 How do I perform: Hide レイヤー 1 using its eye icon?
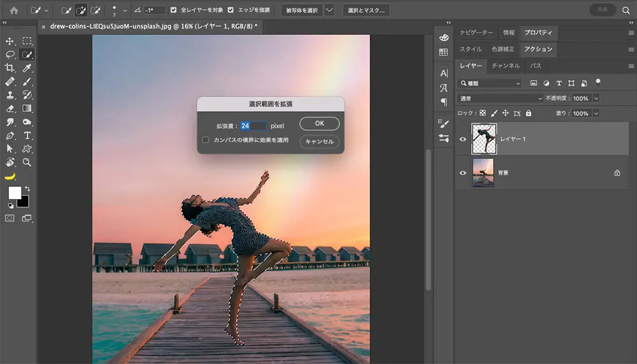(463, 138)
